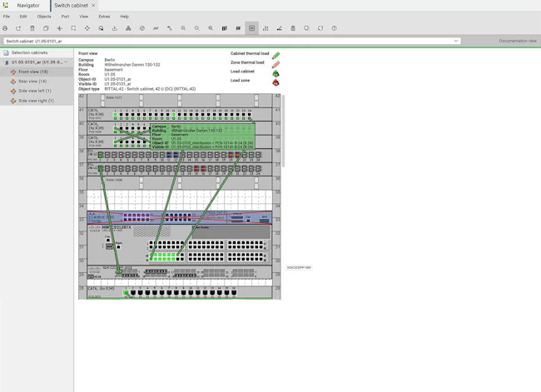Switch to the Switch cabinet tab
The width and height of the screenshot is (541, 392).
[71, 6]
